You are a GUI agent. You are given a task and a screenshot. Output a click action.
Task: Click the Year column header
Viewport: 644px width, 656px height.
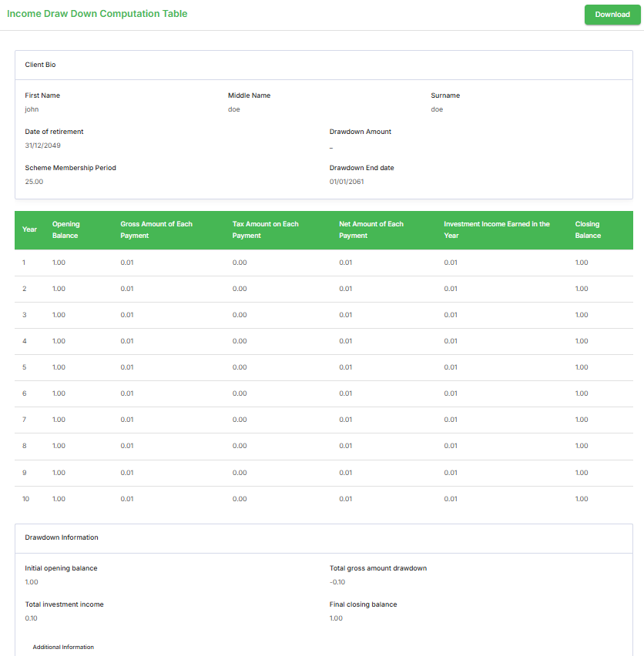coord(29,229)
